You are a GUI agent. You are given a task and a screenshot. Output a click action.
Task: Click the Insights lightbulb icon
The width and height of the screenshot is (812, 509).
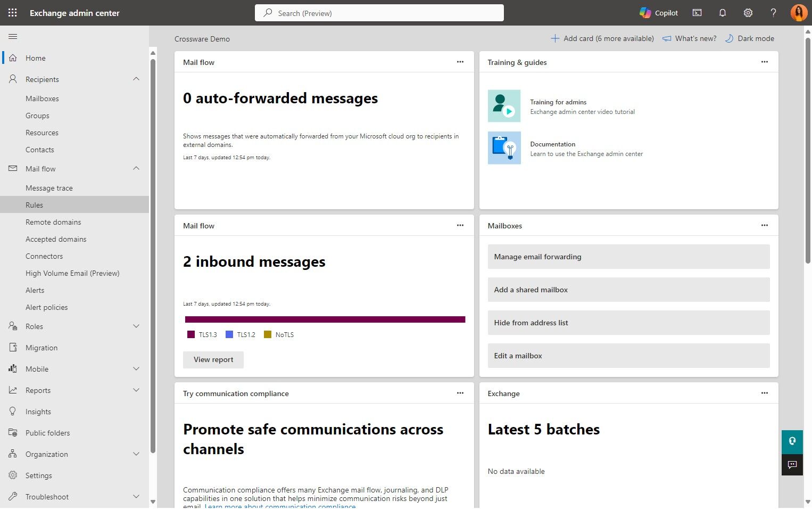(13, 412)
